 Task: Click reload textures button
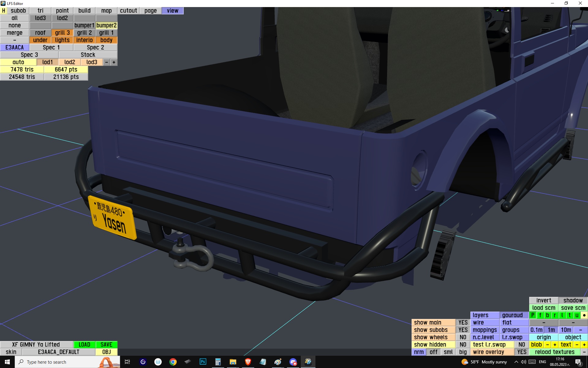554,352
